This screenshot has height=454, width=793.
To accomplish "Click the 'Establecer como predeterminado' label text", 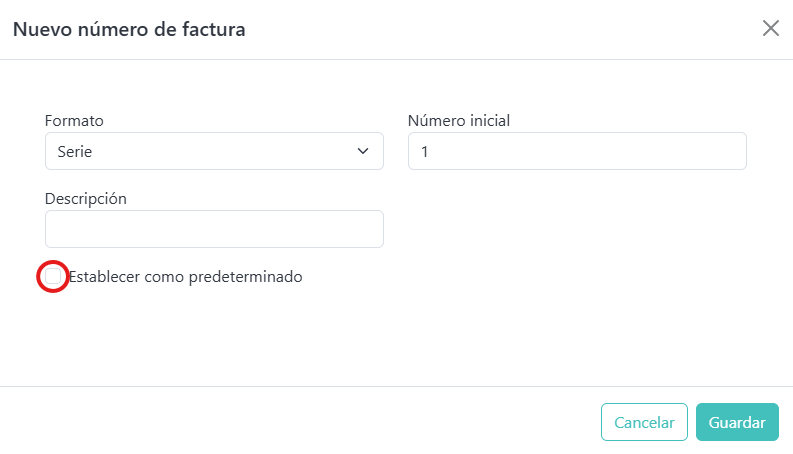I will coord(185,276).
